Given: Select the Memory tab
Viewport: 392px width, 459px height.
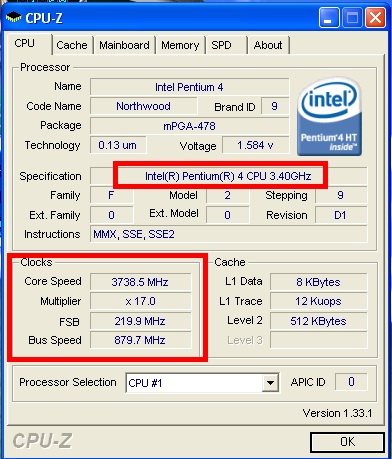Looking at the screenshot, I should coord(180,45).
